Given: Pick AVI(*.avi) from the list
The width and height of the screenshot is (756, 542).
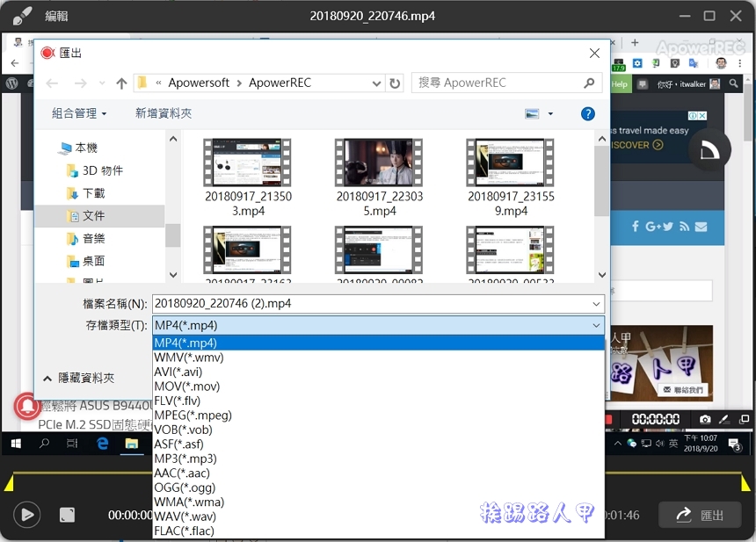Looking at the screenshot, I should pos(379,372).
